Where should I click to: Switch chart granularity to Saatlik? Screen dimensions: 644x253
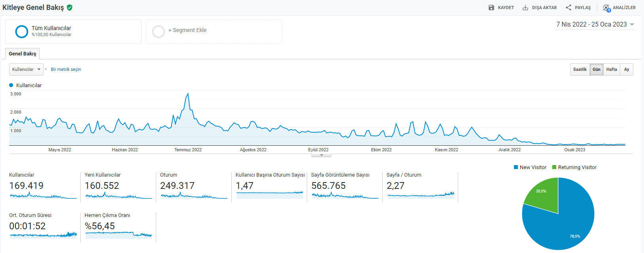pyautogui.click(x=580, y=69)
